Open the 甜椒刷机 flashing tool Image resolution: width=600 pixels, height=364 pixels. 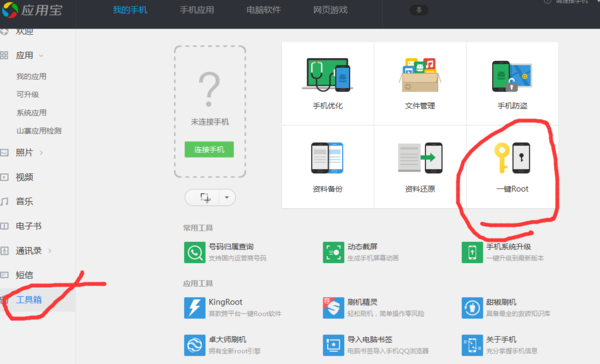tap(506, 308)
